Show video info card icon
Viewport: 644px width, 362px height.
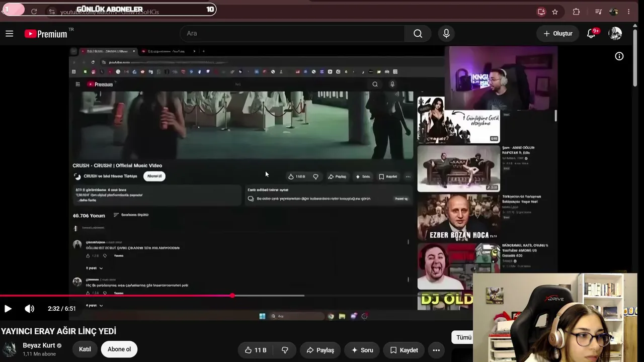(619, 56)
